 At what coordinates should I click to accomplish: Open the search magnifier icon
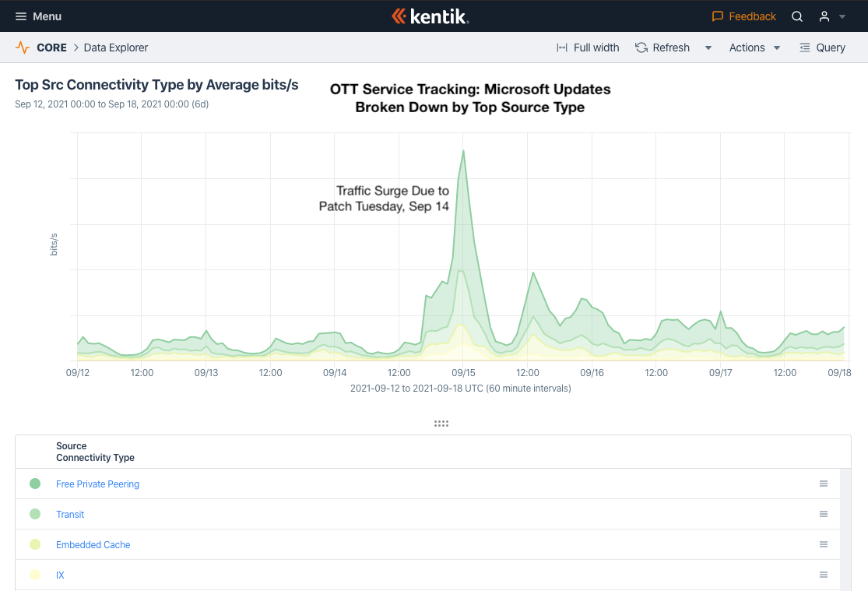[797, 16]
